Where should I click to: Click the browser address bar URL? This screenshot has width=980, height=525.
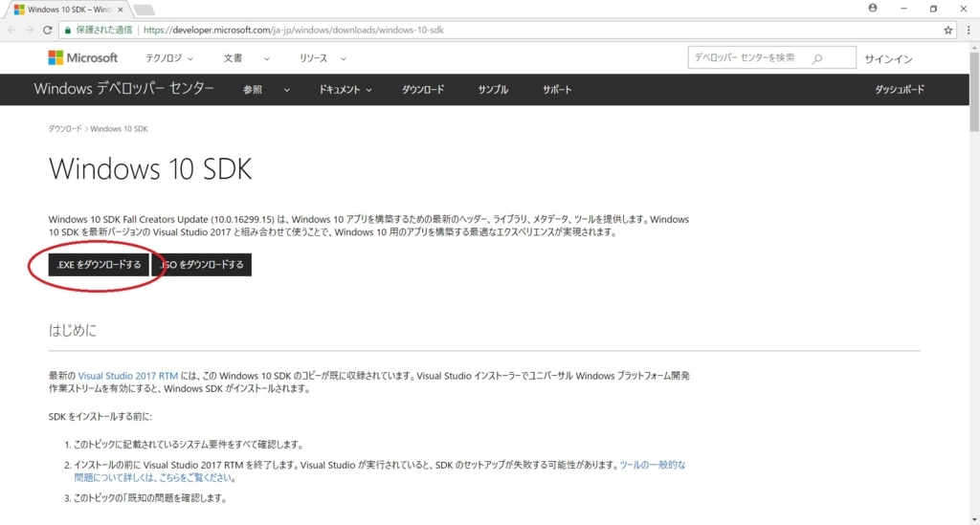pyautogui.click(x=293, y=30)
